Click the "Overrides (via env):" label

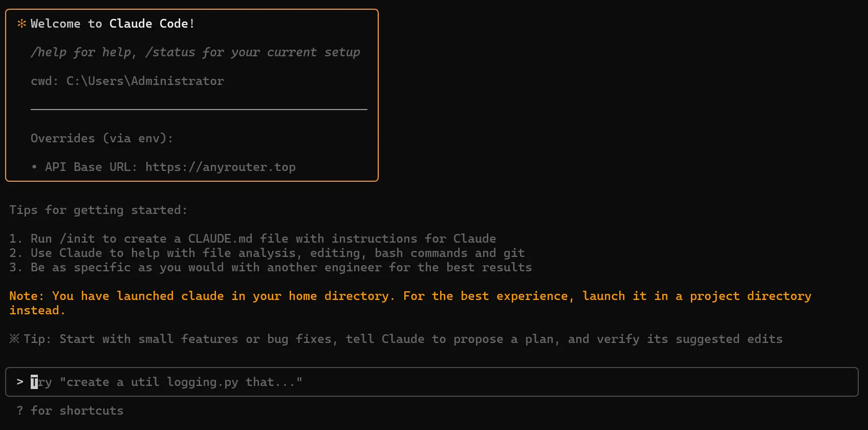102,138
